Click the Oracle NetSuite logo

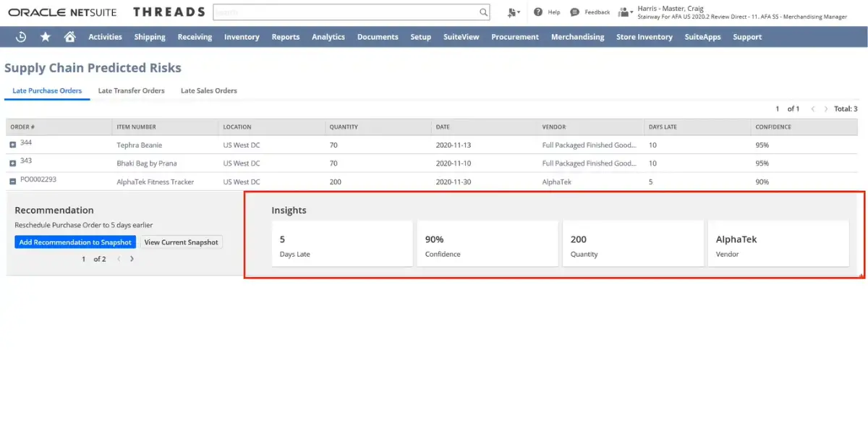(64, 12)
